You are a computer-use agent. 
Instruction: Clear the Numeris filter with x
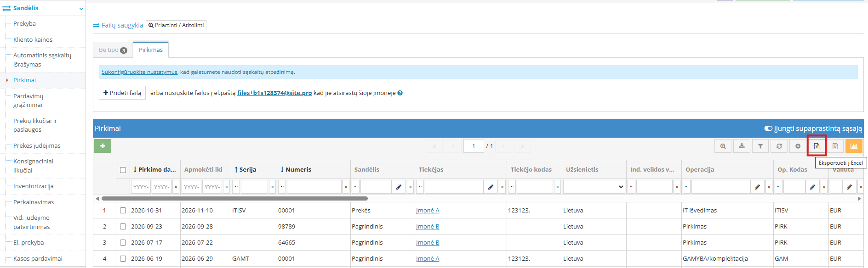[x=346, y=187]
